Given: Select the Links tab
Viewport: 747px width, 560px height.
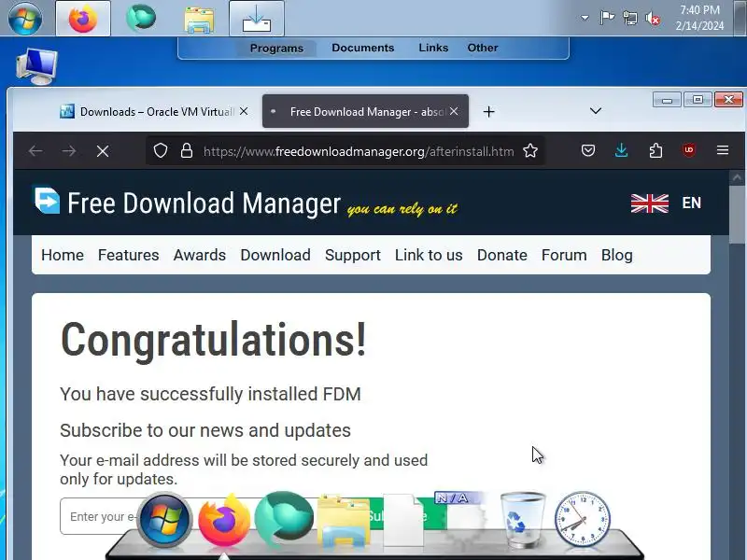Looking at the screenshot, I should (433, 48).
